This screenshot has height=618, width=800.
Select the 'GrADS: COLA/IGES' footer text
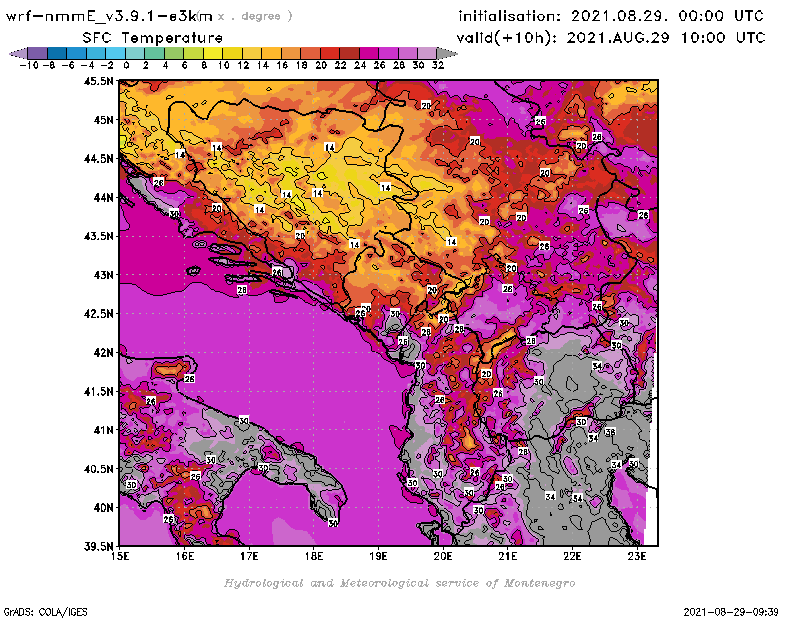[x=45, y=612]
